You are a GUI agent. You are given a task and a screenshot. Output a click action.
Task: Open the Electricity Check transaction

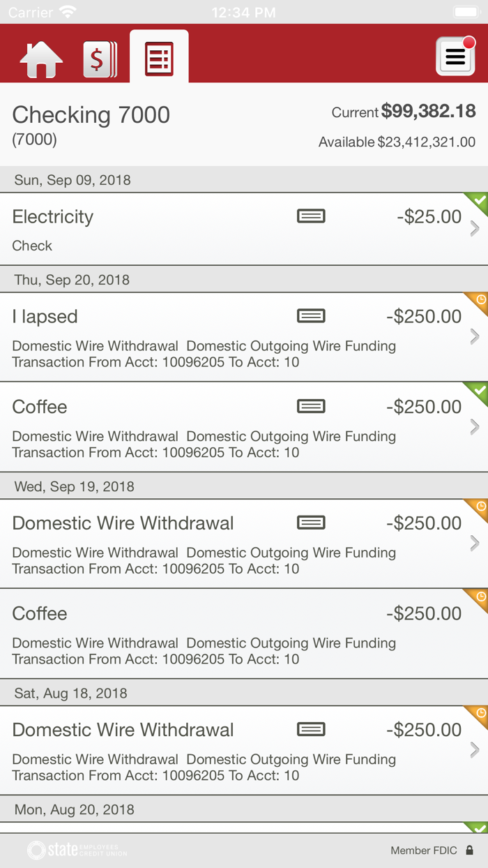(x=244, y=230)
